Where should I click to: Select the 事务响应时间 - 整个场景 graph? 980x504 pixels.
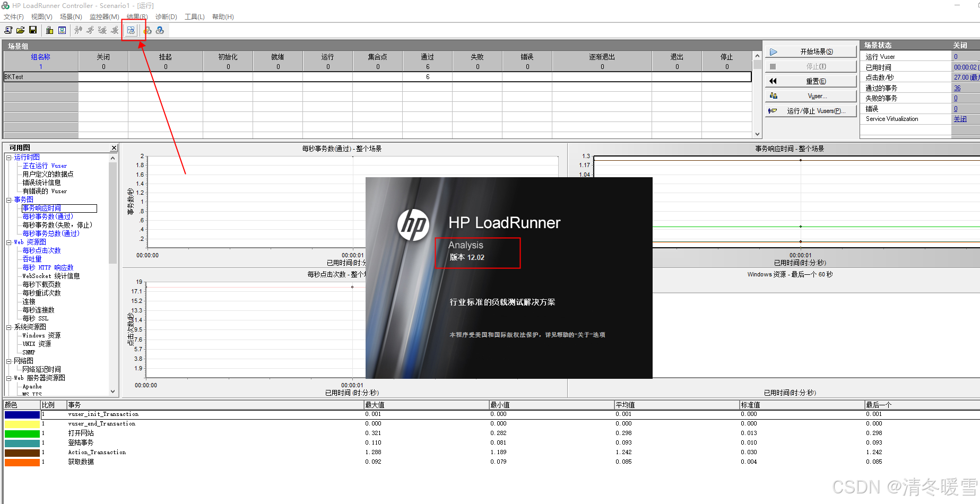tap(774, 204)
